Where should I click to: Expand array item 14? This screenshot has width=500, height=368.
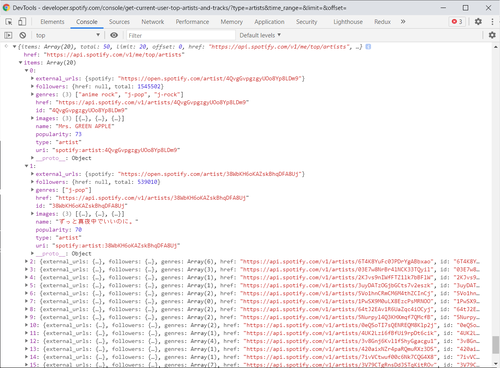tap(26, 357)
